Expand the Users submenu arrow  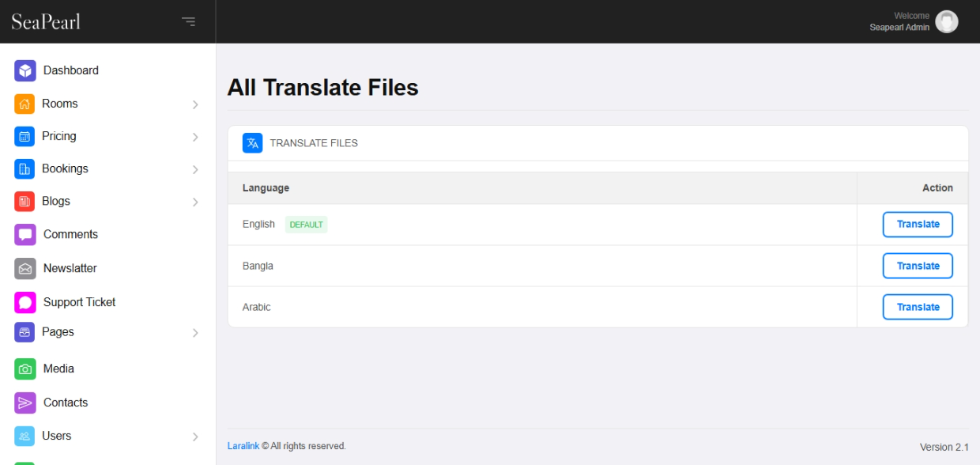point(195,437)
